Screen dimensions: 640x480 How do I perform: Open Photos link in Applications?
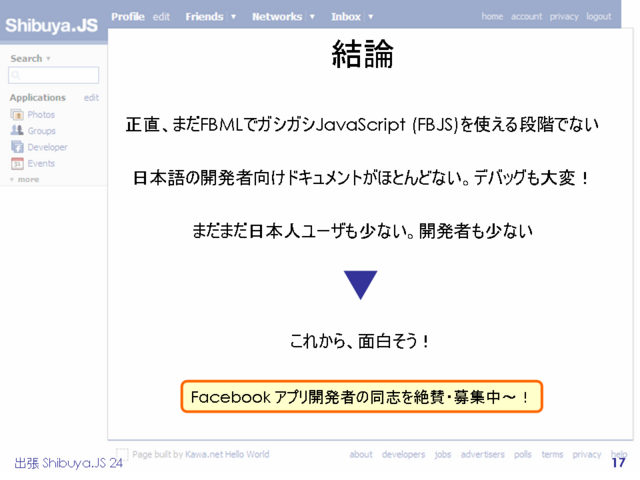[x=41, y=115]
